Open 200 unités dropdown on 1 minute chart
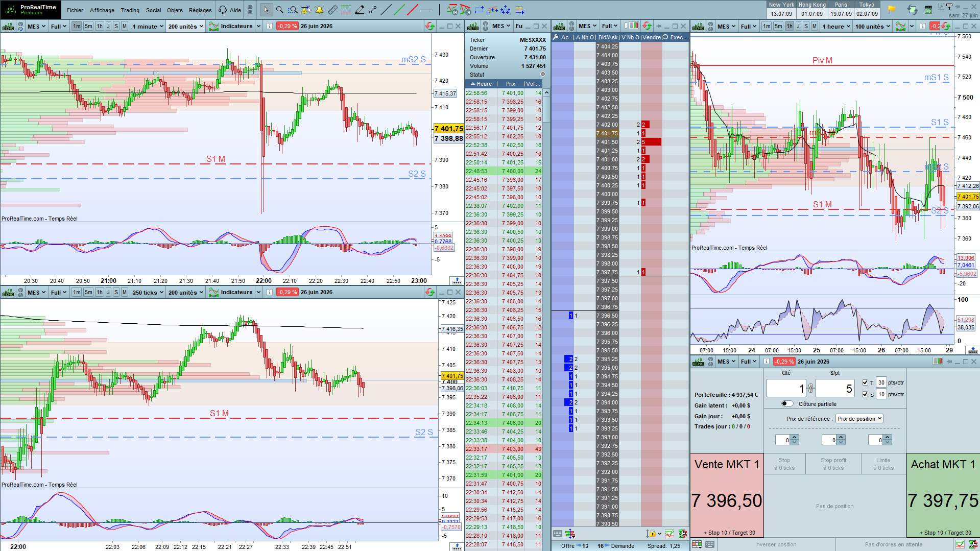Viewport: 980px width, 551px height. point(186,26)
